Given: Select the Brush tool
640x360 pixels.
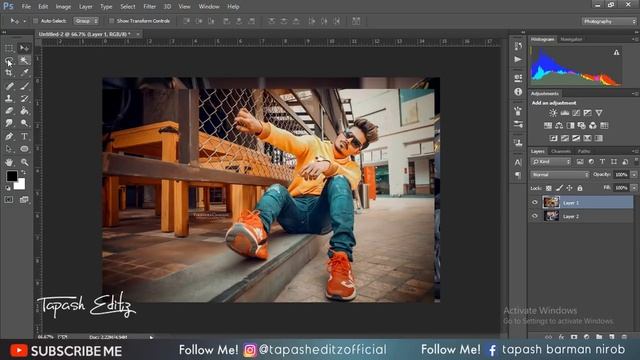Looking at the screenshot, I should pos(24,86).
